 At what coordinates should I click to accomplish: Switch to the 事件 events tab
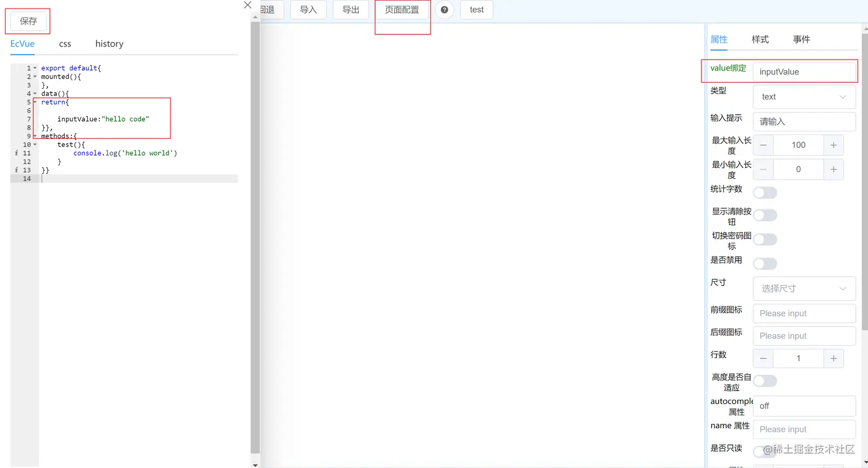point(801,39)
